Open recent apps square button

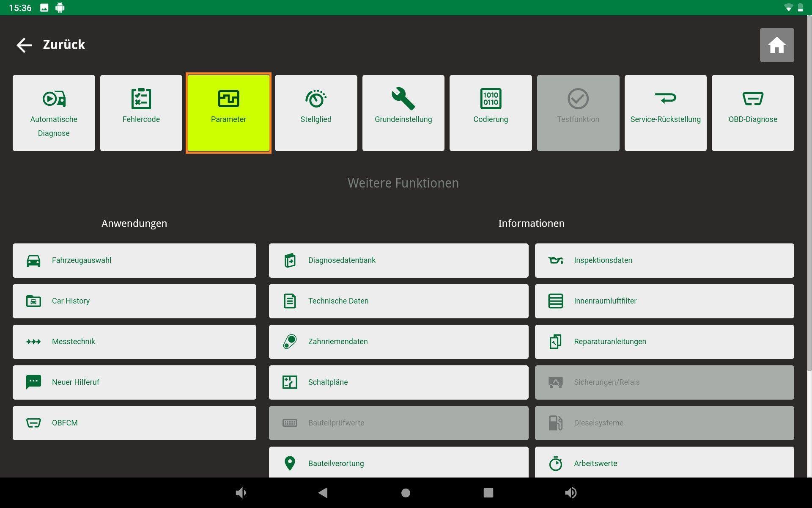pos(488,493)
